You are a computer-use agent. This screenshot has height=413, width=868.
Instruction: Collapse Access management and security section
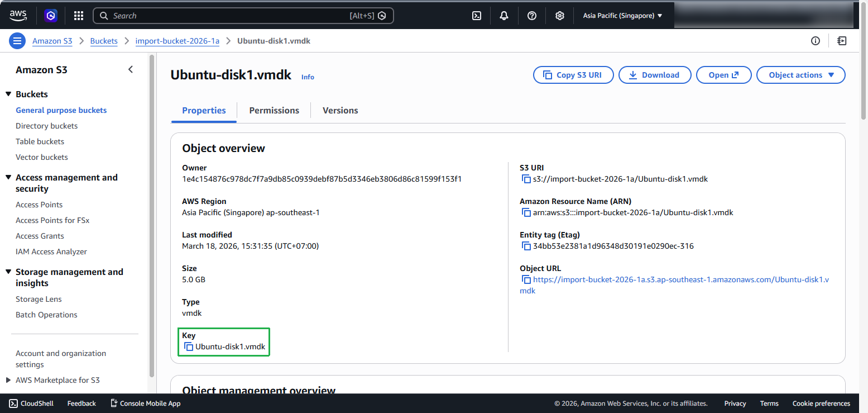tap(8, 177)
